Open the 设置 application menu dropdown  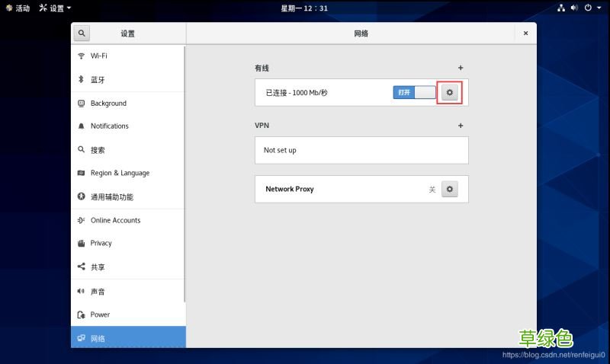click(55, 8)
